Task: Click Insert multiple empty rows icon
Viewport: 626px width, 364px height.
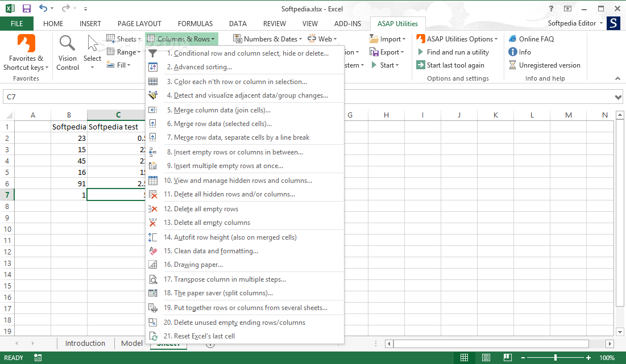Action: pyautogui.click(x=152, y=166)
